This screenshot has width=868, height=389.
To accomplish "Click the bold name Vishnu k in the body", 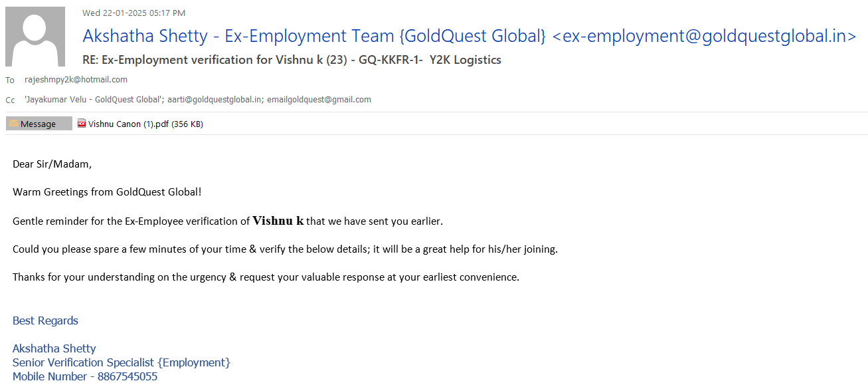I will (278, 221).
